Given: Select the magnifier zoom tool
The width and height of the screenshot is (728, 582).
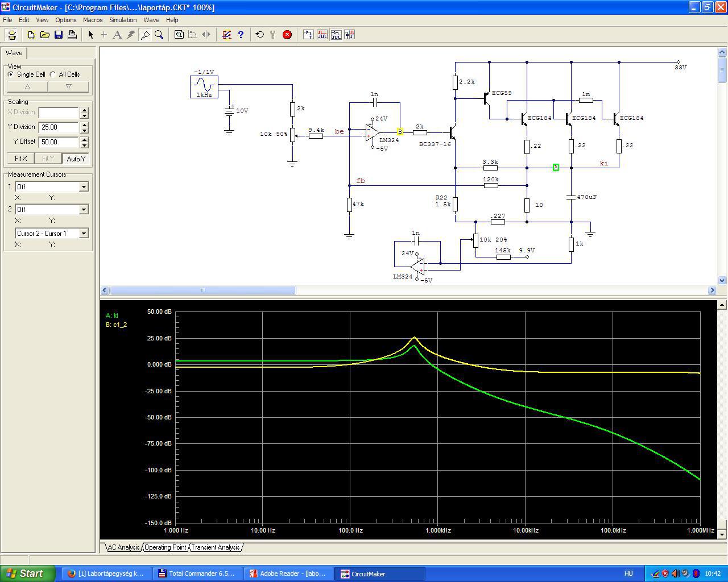Looking at the screenshot, I should pyautogui.click(x=159, y=35).
